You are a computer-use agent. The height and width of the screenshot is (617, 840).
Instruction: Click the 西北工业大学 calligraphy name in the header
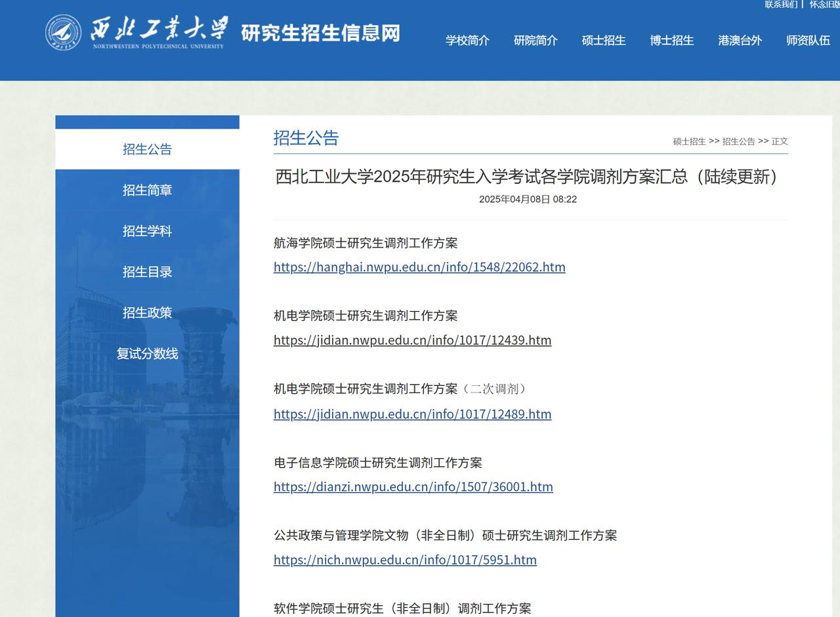159,30
